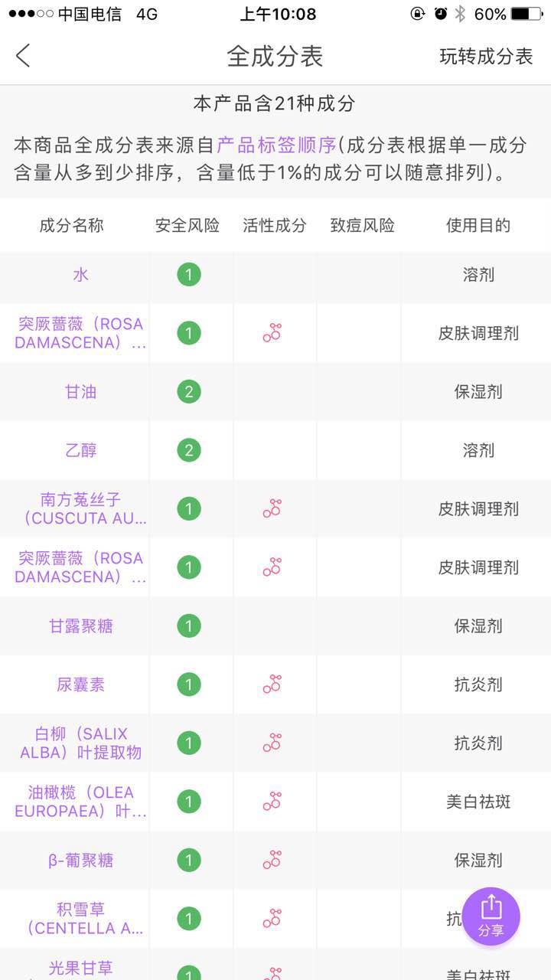Screen dimensions: 551x980
Task: Open ingredient 尿囊素 details
Action: click(81, 684)
